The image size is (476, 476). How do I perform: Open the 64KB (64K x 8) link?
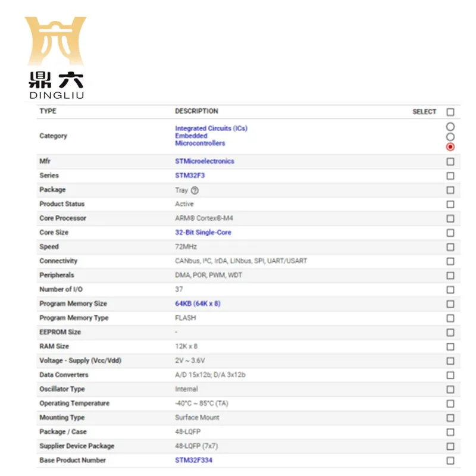click(198, 303)
